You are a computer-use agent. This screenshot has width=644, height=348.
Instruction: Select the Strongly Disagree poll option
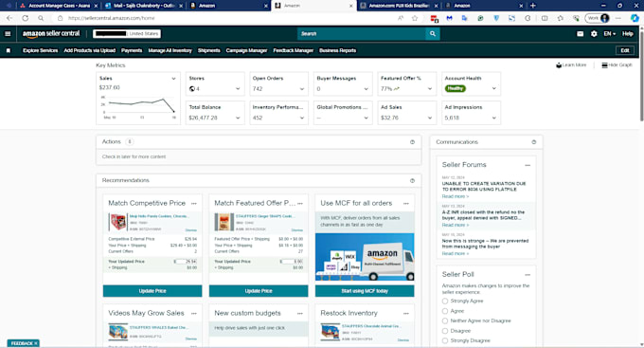click(445, 340)
